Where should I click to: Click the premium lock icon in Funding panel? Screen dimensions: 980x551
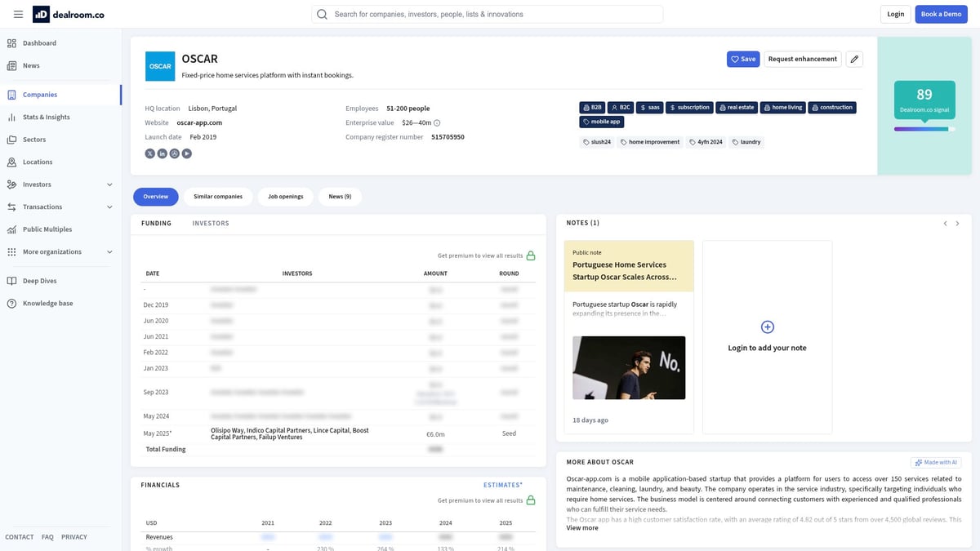click(x=531, y=255)
